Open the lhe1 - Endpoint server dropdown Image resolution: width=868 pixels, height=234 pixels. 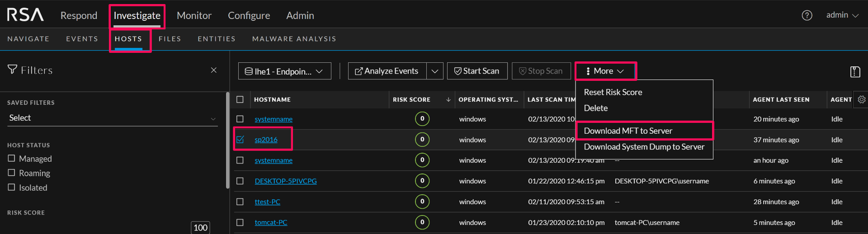(284, 71)
